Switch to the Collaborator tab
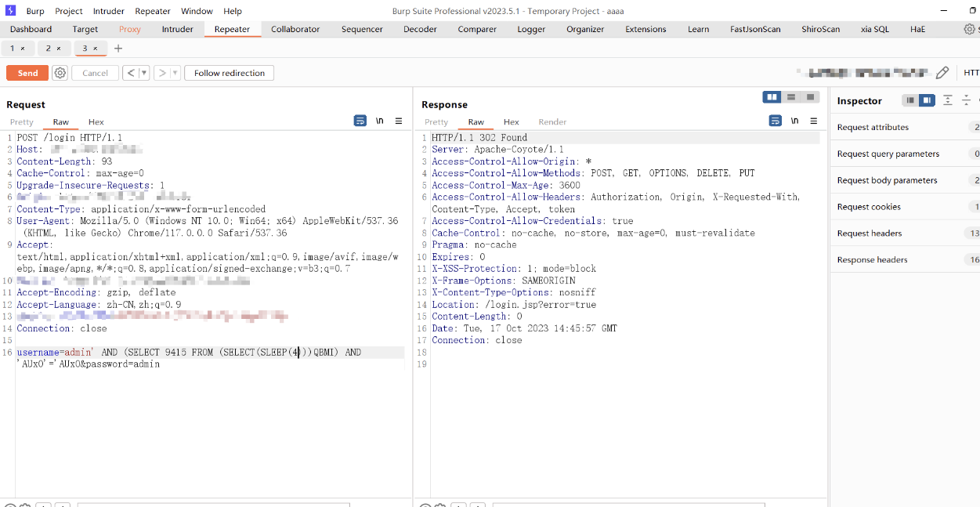The width and height of the screenshot is (980, 507). (295, 29)
